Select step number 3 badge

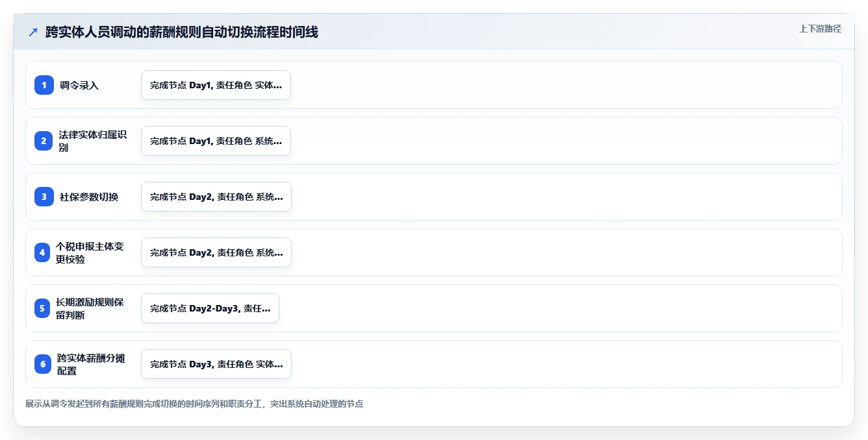[44, 197]
